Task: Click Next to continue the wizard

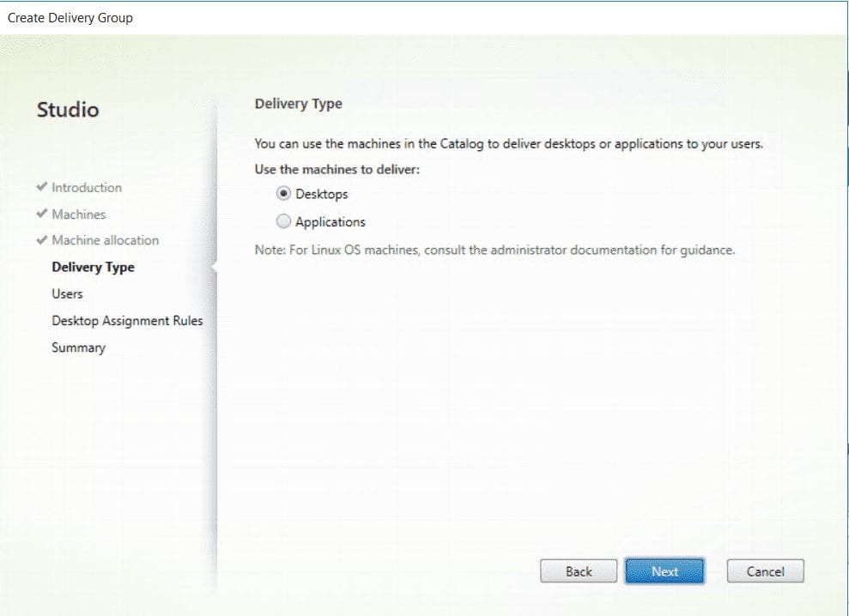Action: [664, 571]
